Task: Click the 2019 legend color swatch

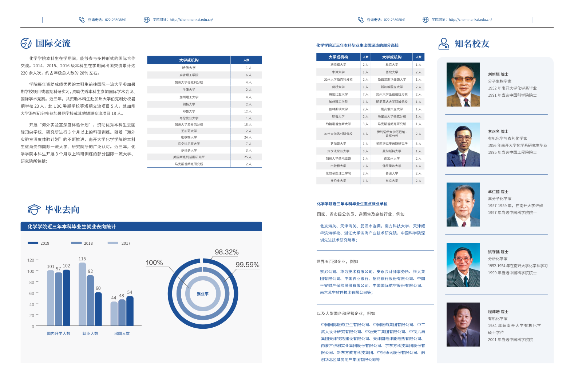Action: [33, 243]
